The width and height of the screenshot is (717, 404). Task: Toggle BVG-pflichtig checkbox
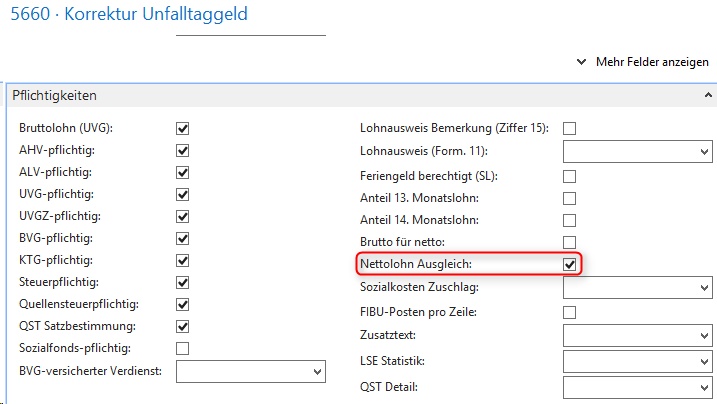pyautogui.click(x=183, y=238)
